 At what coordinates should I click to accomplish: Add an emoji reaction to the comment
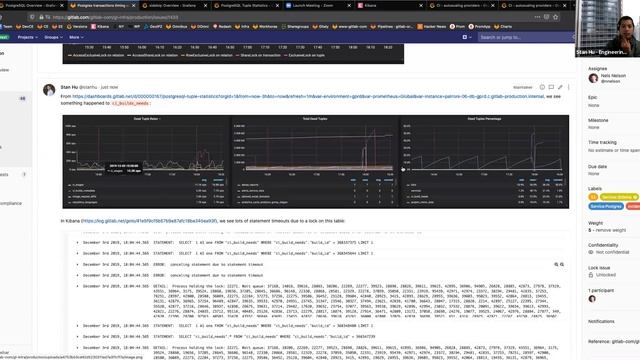pos(542,87)
